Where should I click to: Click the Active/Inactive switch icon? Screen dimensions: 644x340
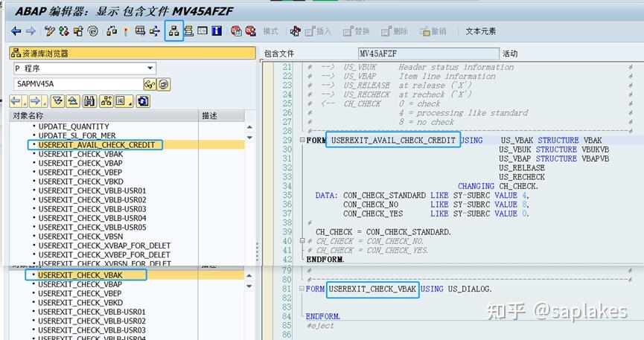[64, 31]
